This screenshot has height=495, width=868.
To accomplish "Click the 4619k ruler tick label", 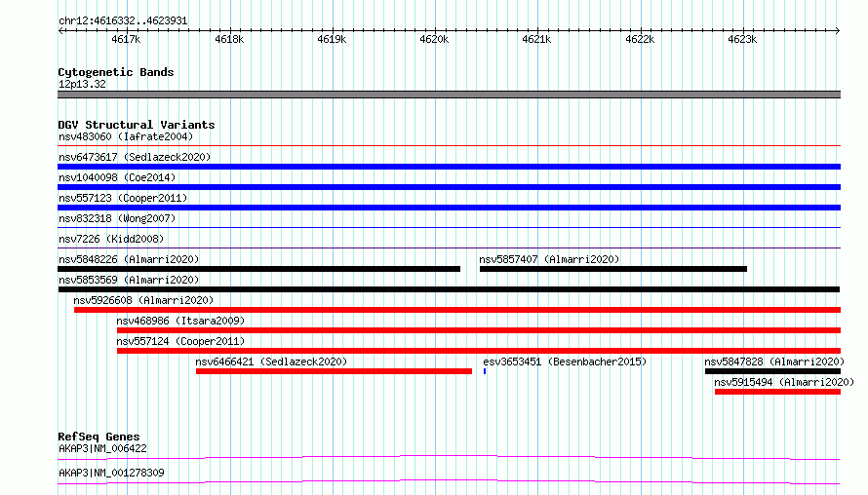I will (332, 39).
